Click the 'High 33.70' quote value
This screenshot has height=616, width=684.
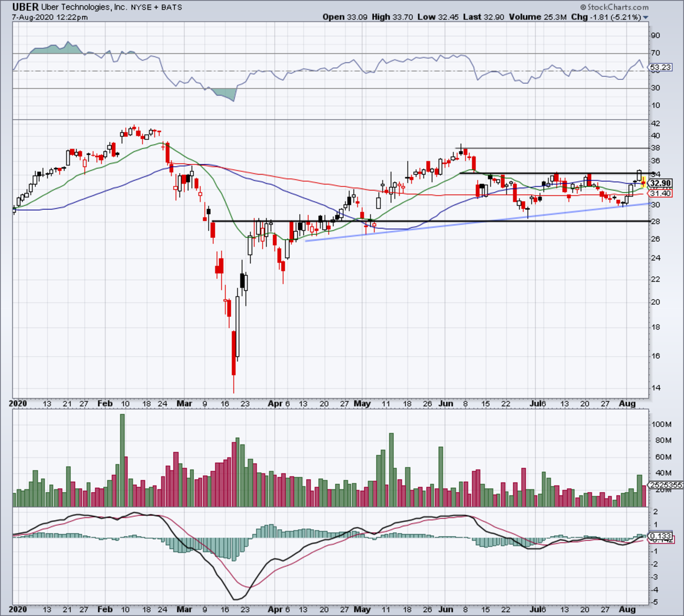pyautogui.click(x=392, y=17)
